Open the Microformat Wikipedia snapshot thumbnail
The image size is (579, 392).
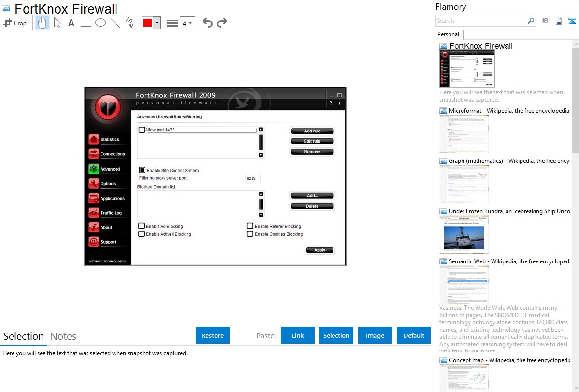click(x=464, y=134)
